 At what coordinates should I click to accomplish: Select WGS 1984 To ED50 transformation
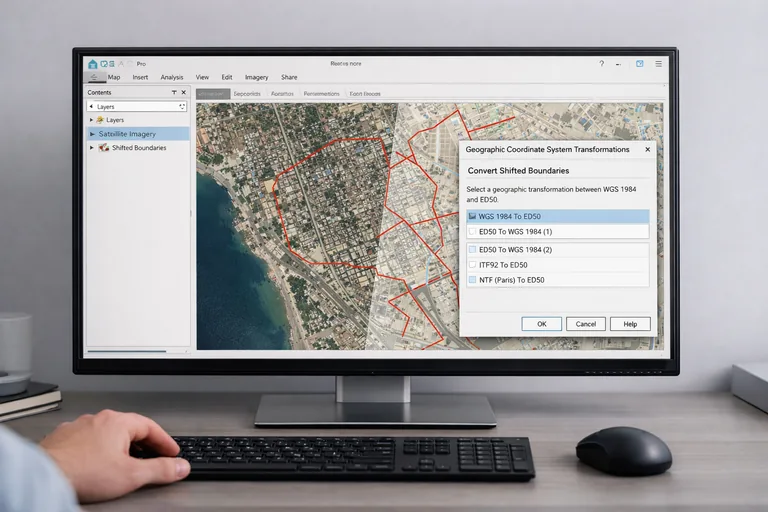tap(558, 216)
